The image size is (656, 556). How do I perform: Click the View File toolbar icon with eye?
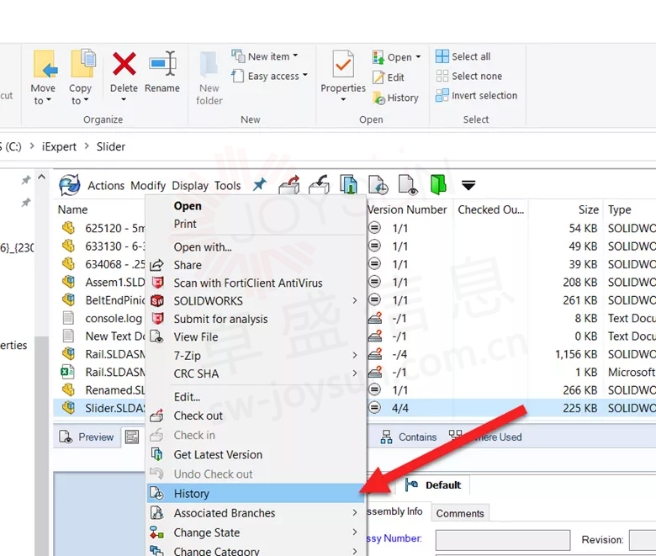[x=408, y=185]
